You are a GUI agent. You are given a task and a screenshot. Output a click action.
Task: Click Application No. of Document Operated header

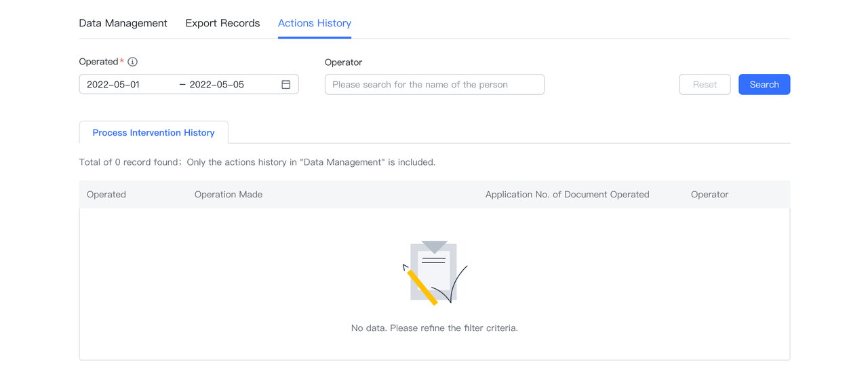click(567, 195)
